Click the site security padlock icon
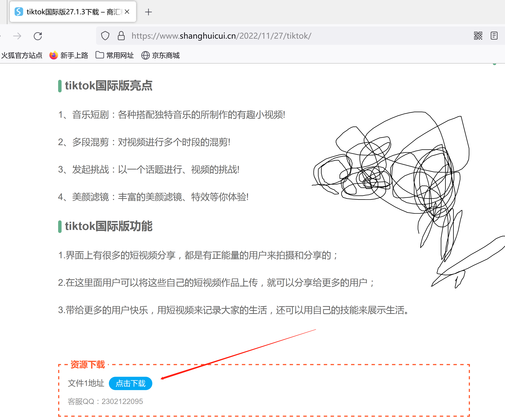This screenshot has height=420, width=505. pos(121,36)
